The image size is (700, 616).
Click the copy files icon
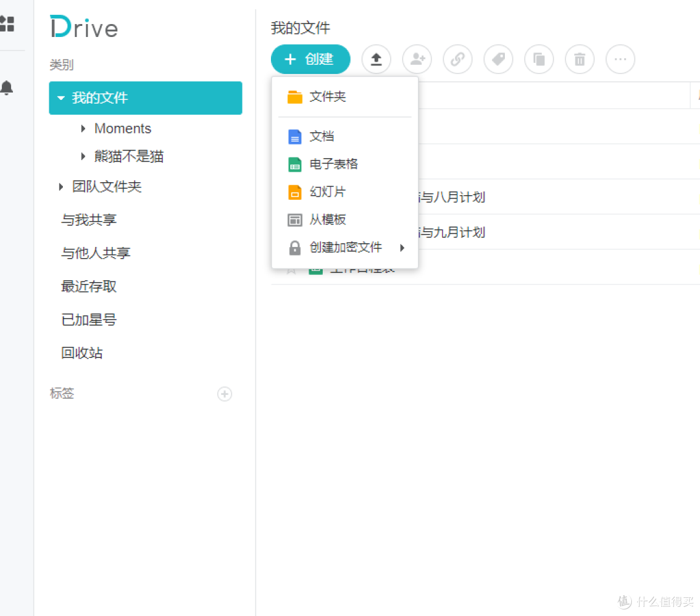coord(539,60)
